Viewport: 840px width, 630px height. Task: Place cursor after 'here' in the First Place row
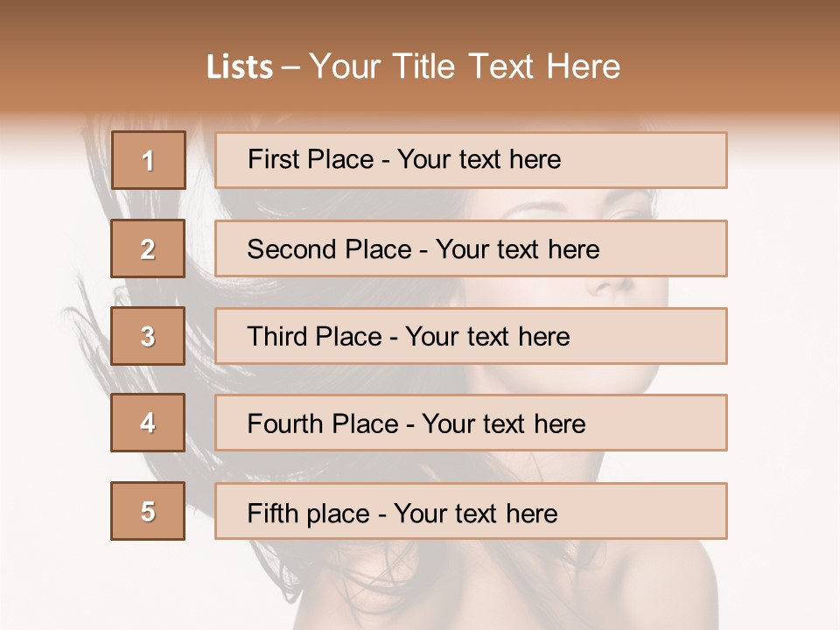point(561,160)
